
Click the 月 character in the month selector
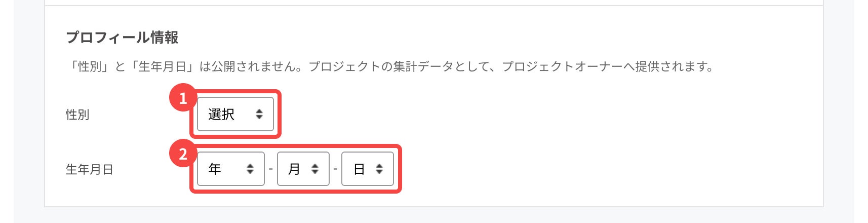[x=294, y=169]
